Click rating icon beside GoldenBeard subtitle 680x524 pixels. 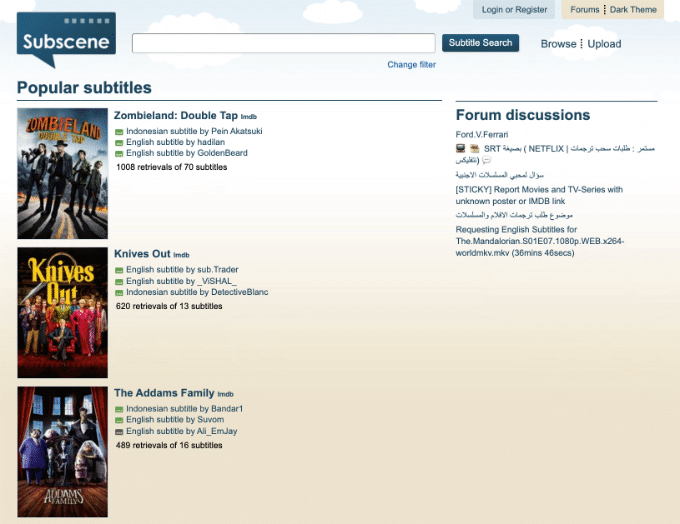click(x=119, y=154)
